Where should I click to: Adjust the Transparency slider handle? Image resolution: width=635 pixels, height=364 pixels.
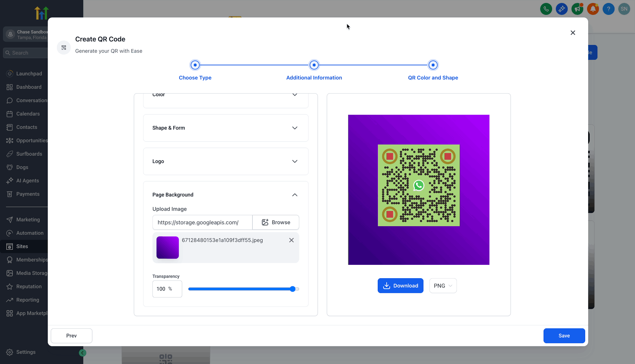(293, 289)
